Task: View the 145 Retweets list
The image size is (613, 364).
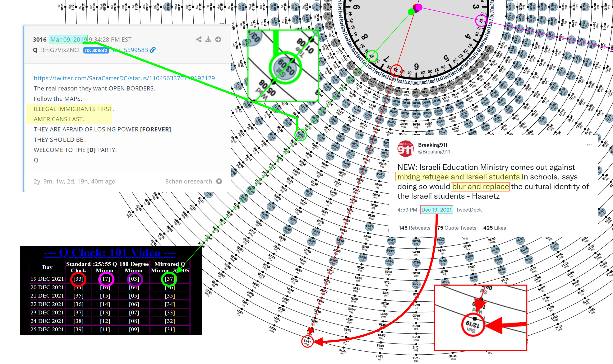Action: (x=414, y=228)
